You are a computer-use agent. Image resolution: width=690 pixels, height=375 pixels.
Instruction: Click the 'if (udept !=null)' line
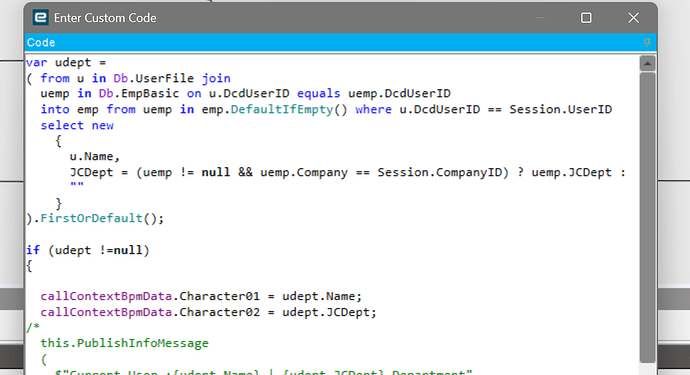[88, 250]
